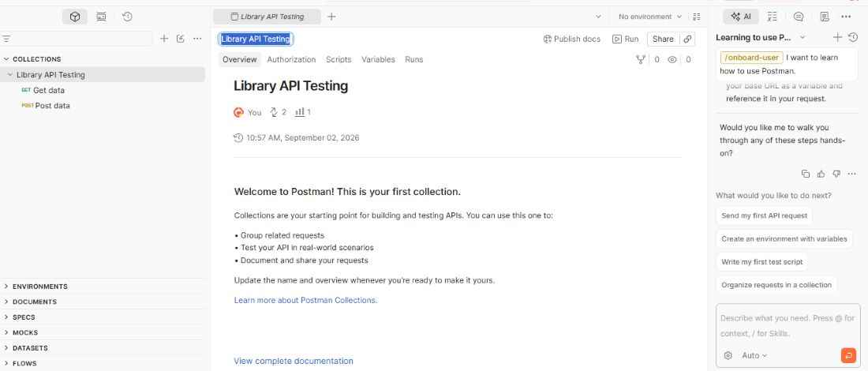This screenshot has height=371, width=868.
Task: Click the sidebar filter icon
Action: tap(6, 39)
